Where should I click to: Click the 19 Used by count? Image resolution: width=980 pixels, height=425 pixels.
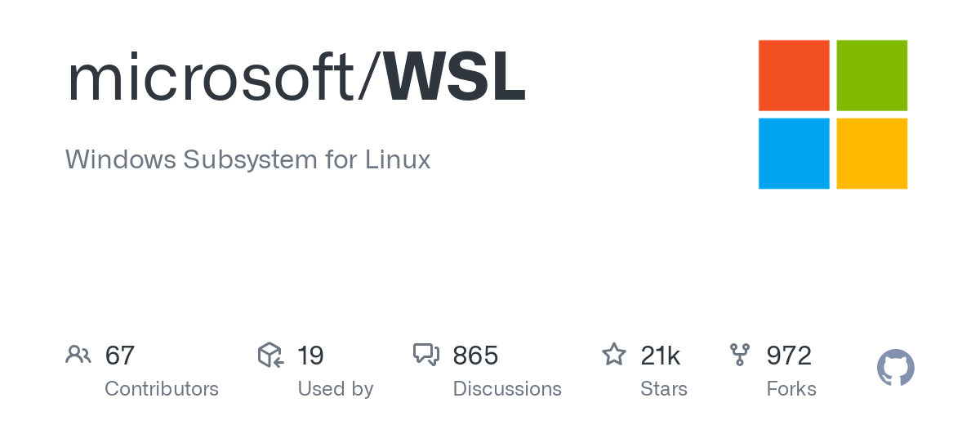[x=310, y=356]
